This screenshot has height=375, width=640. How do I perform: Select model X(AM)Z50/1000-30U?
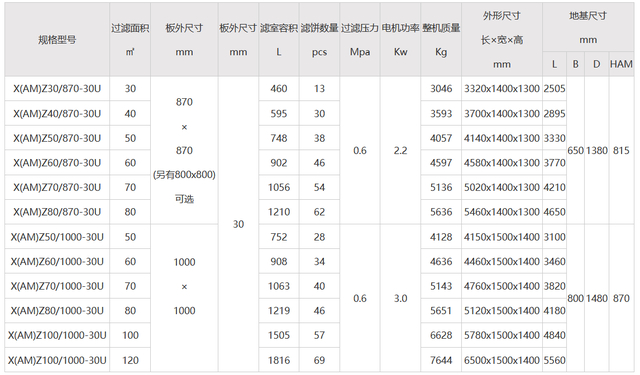[57, 237]
